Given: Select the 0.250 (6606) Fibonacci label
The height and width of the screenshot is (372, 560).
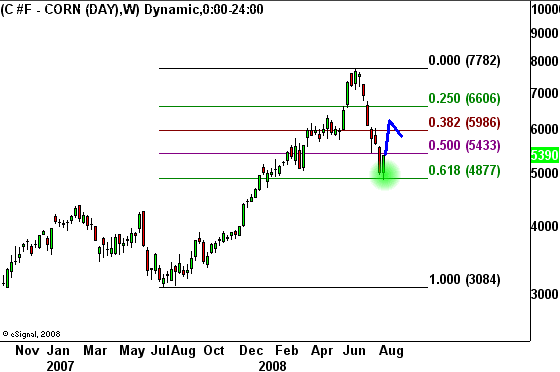Looking at the screenshot, I should [464, 98].
